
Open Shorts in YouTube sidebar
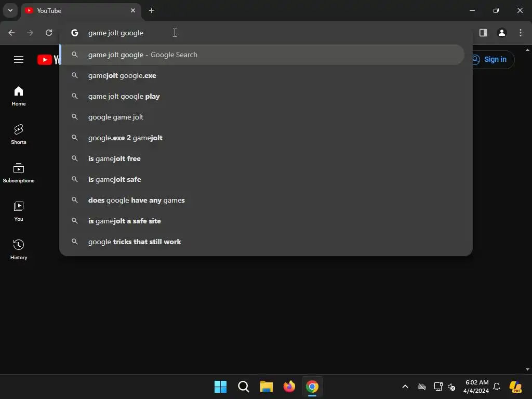click(x=19, y=135)
